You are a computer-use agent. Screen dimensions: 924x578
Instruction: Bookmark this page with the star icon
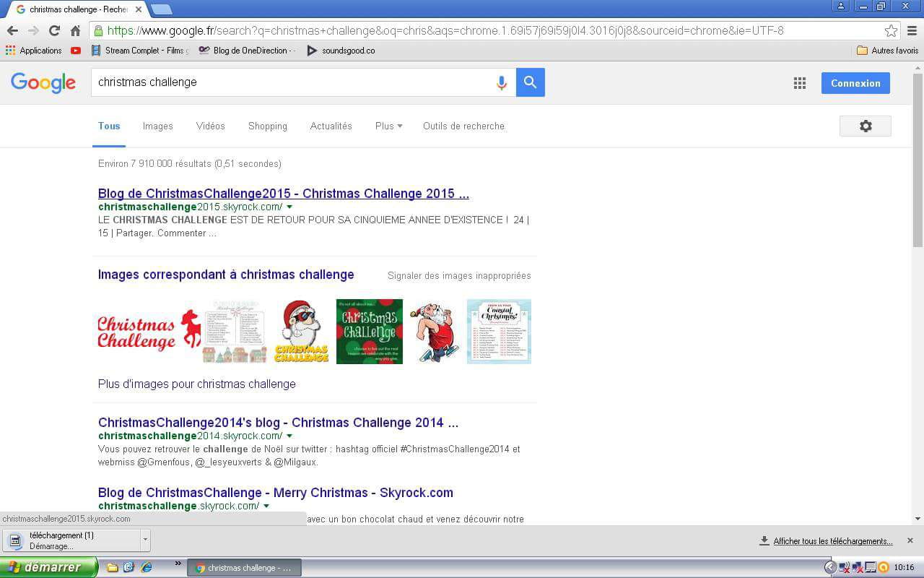point(892,30)
